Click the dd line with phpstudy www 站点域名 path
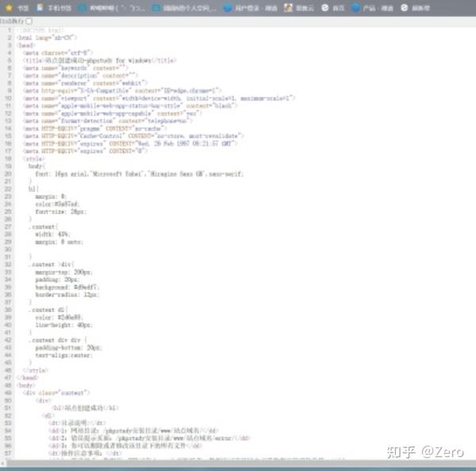This screenshot has width=476, height=471. [x=133, y=431]
